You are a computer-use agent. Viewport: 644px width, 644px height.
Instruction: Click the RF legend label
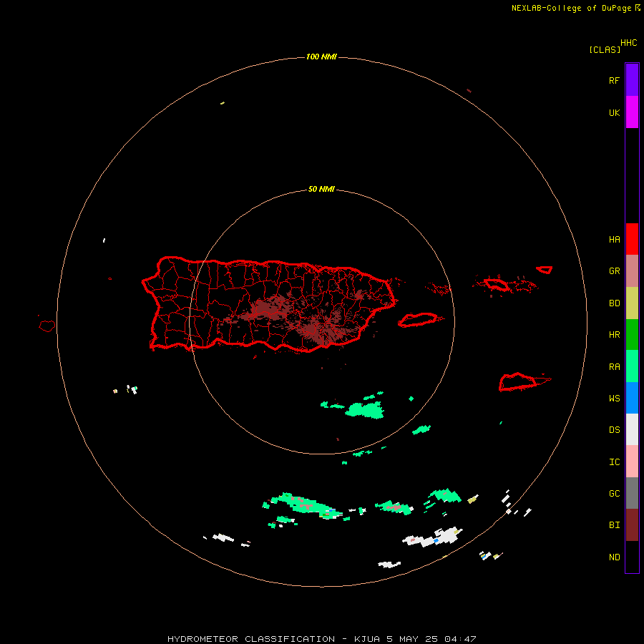click(x=614, y=81)
